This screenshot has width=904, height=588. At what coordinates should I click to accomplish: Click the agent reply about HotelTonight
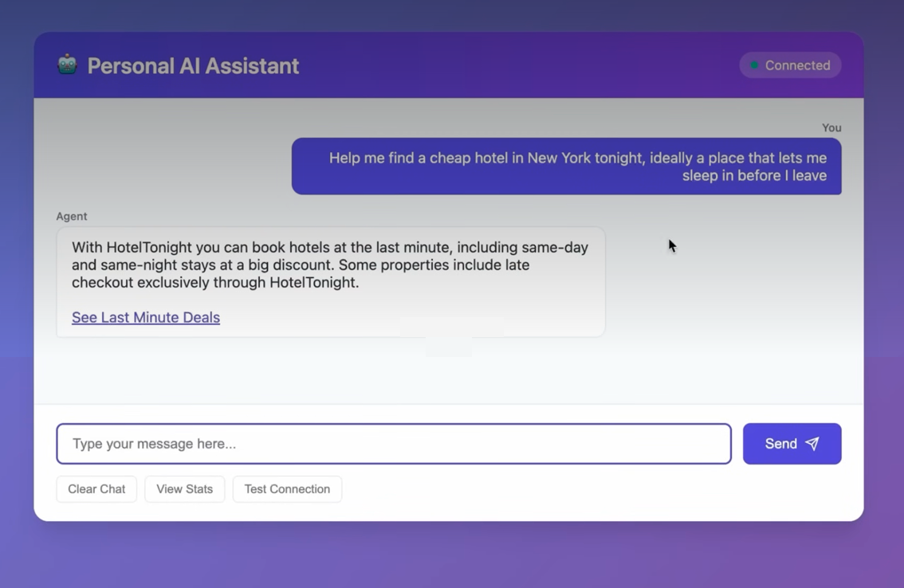click(330, 265)
